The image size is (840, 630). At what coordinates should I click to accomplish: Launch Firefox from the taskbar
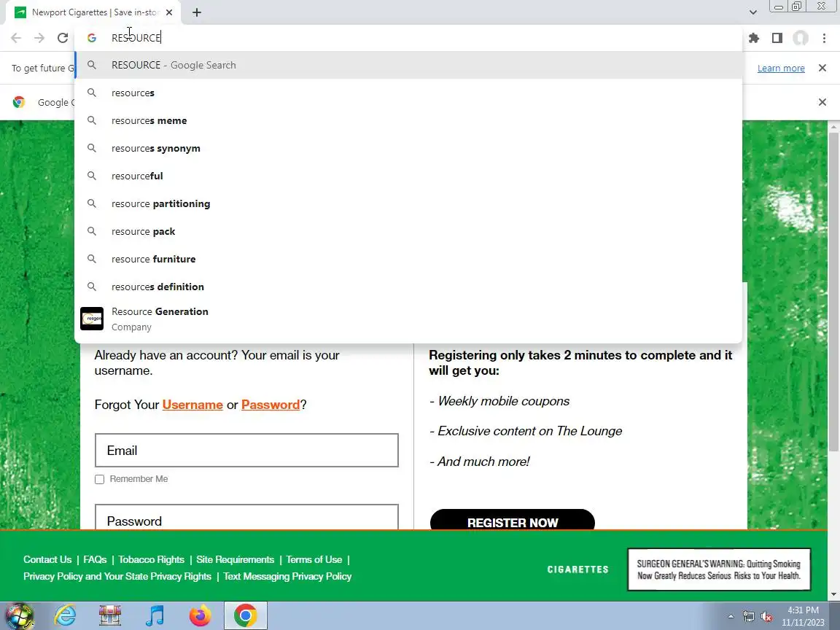(x=200, y=615)
